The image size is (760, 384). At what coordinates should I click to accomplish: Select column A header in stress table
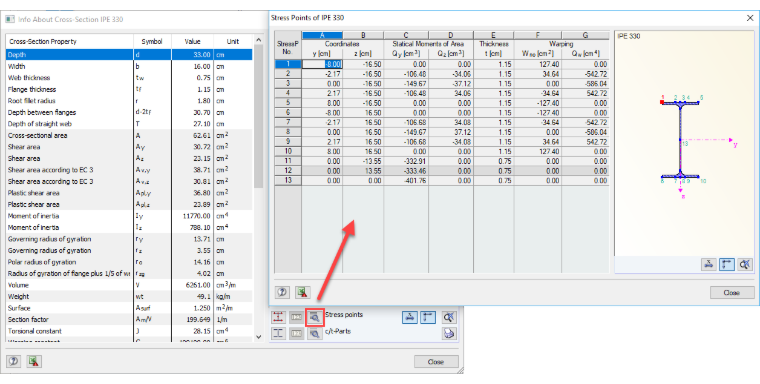click(322, 35)
